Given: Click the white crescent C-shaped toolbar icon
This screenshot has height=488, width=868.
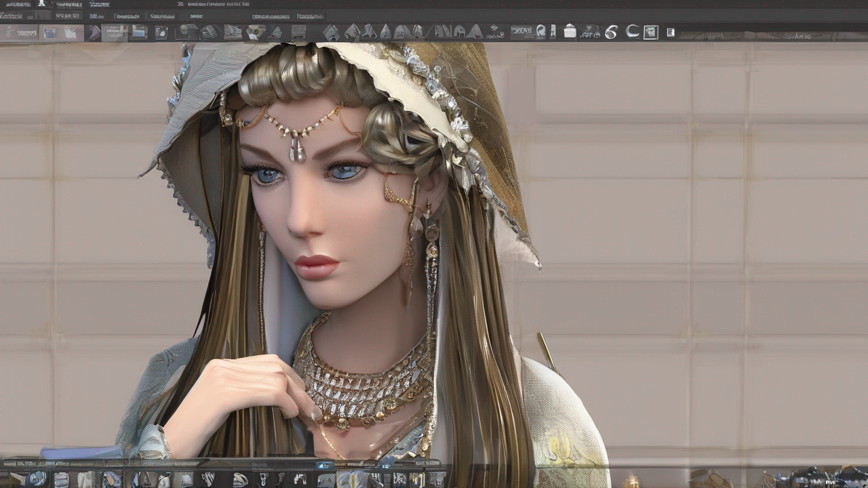Looking at the screenshot, I should click(632, 31).
